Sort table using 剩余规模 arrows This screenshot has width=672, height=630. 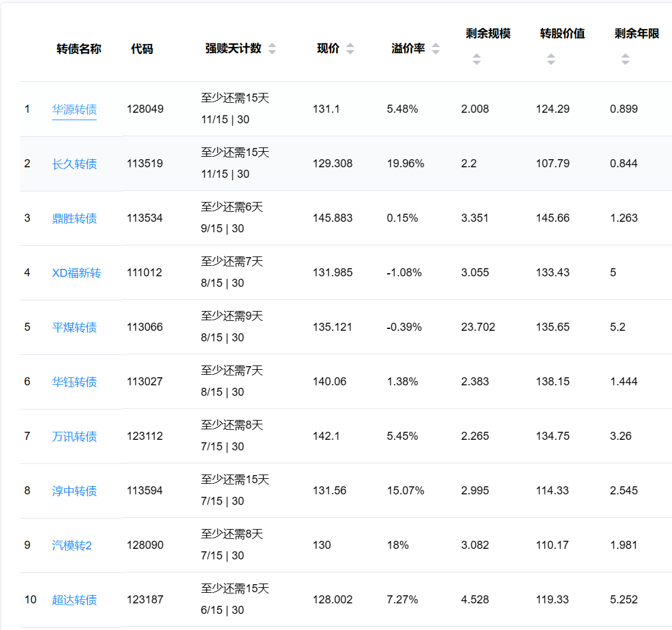(476, 59)
